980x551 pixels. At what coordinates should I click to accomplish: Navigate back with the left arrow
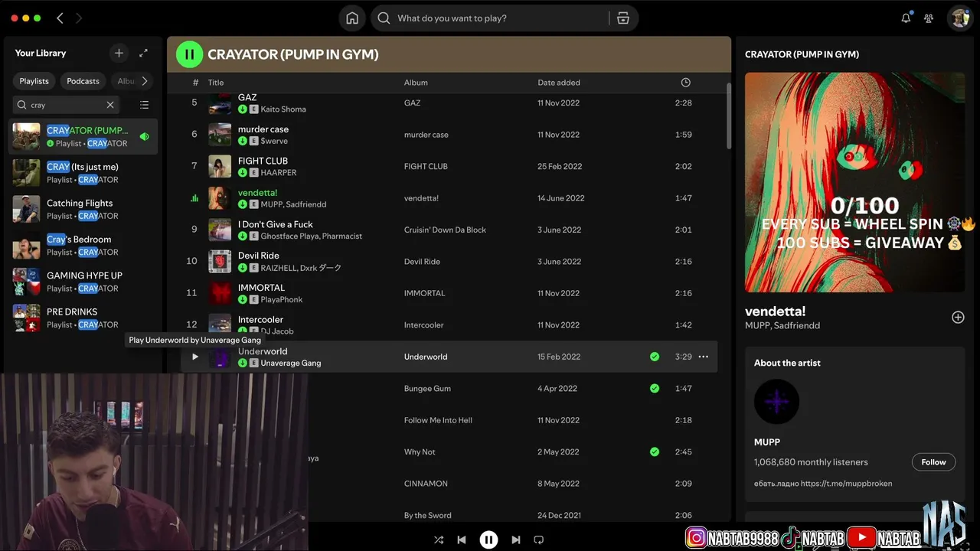(60, 18)
